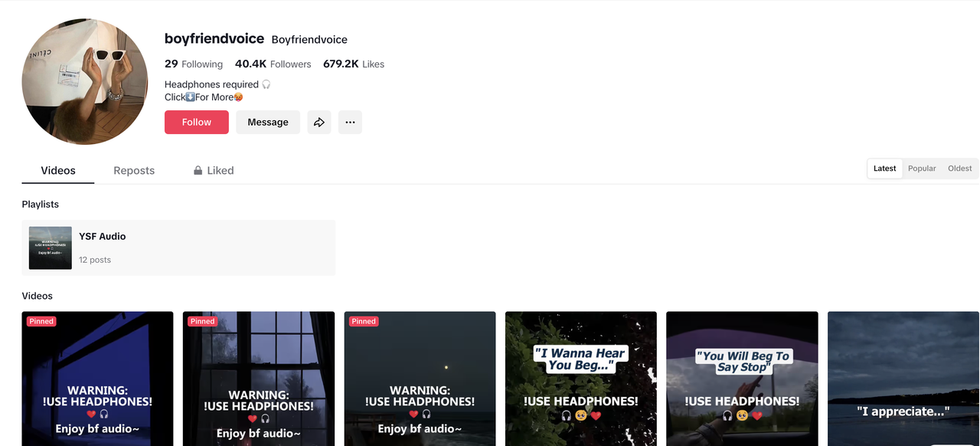Click the boyfriendvoice username heading
The height and width of the screenshot is (446, 980).
tap(214, 39)
